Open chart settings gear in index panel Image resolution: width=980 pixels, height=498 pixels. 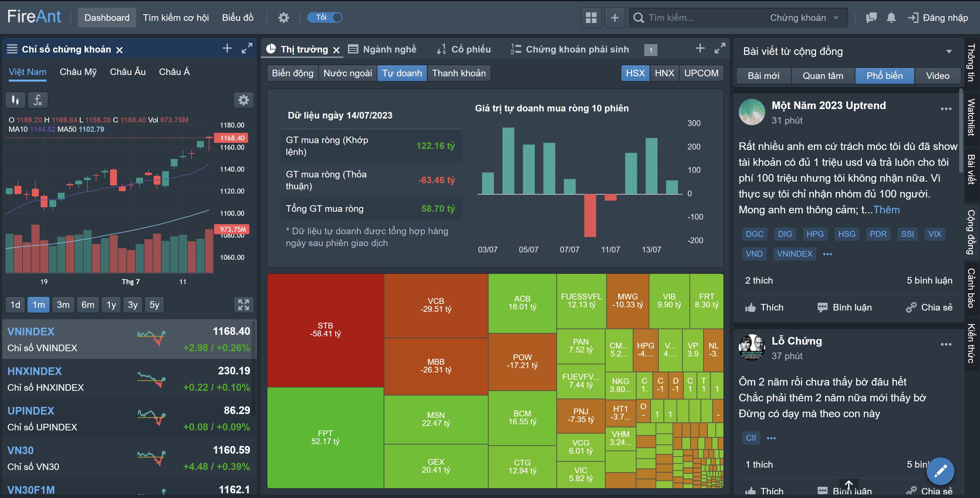(243, 100)
